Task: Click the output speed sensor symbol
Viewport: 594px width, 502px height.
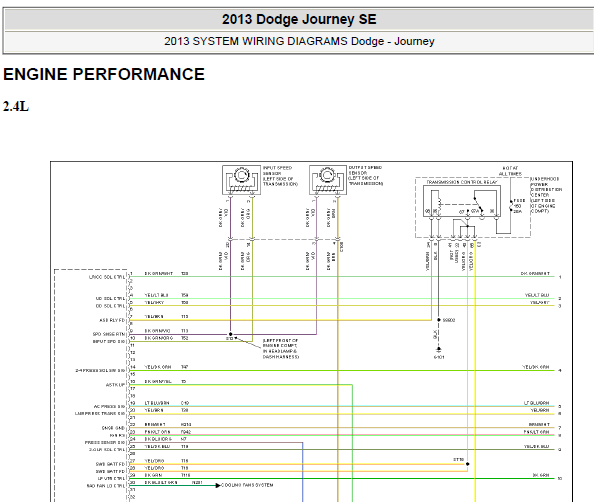Action: [328, 180]
